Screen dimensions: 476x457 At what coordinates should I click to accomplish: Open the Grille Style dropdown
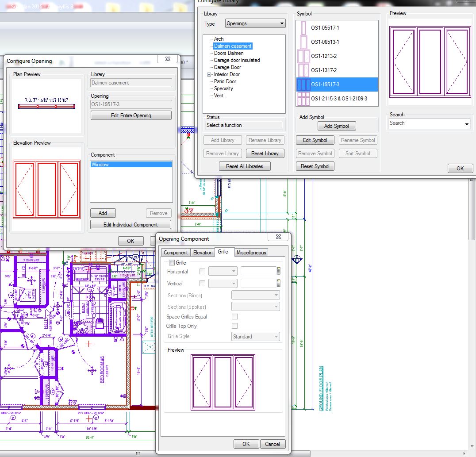coord(256,336)
